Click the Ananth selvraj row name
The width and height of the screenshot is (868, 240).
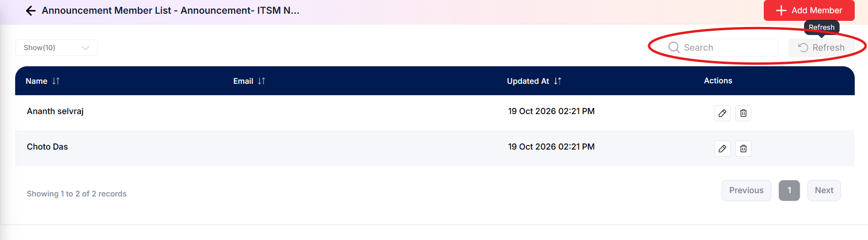coord(55,111)
